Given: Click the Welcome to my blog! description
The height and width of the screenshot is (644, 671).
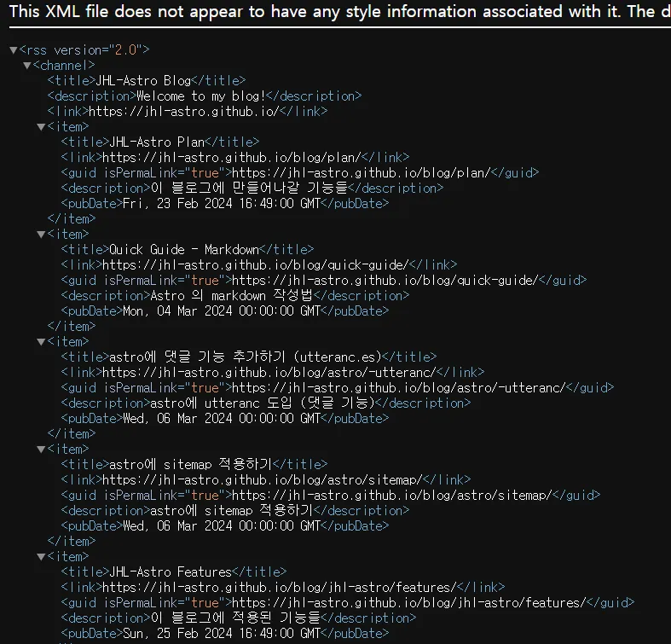Looking at the screenshot, I should [201, 96].
